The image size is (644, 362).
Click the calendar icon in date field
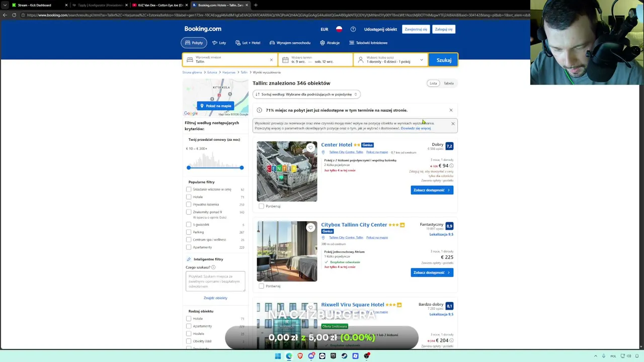click(x=285, y=60)
